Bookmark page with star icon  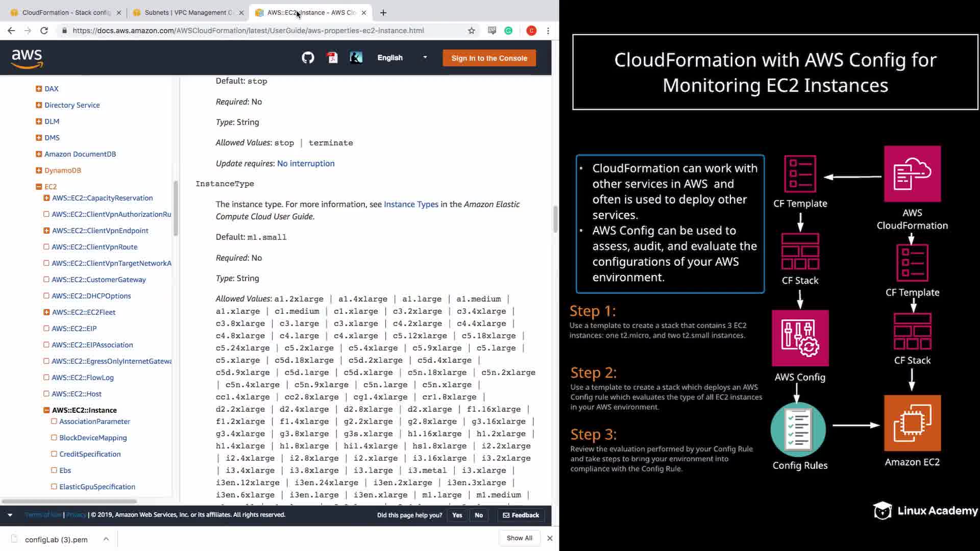point(471,31)
